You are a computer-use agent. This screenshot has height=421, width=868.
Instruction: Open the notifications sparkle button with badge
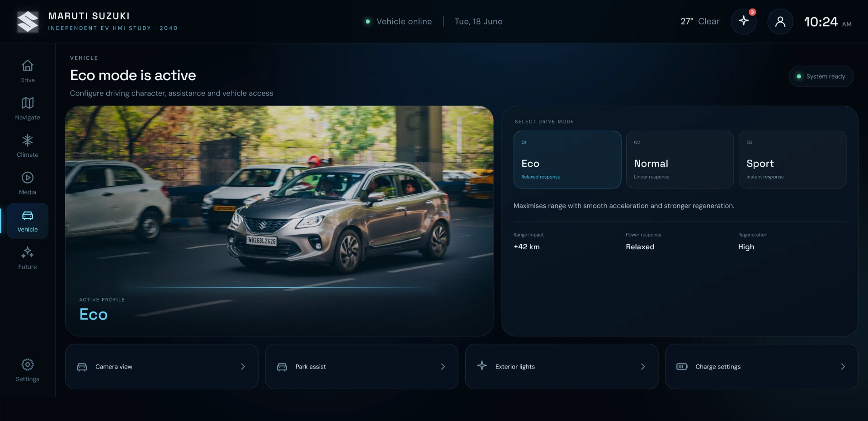tap(744, 21)
